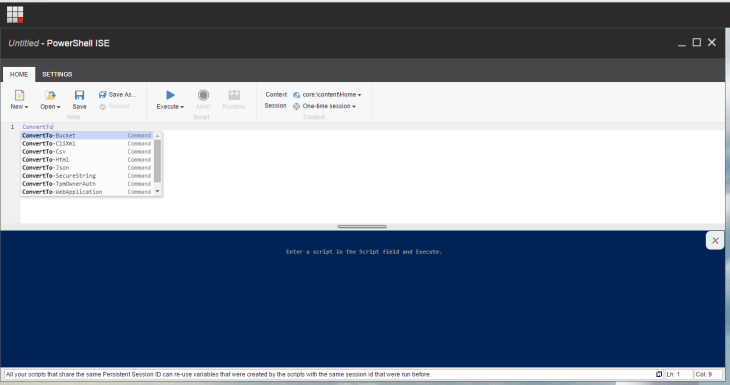Click the status bar icon beside Ln: 1
Image resolution: width=730 pixels, height=385 pixels.
coord(659,374)
